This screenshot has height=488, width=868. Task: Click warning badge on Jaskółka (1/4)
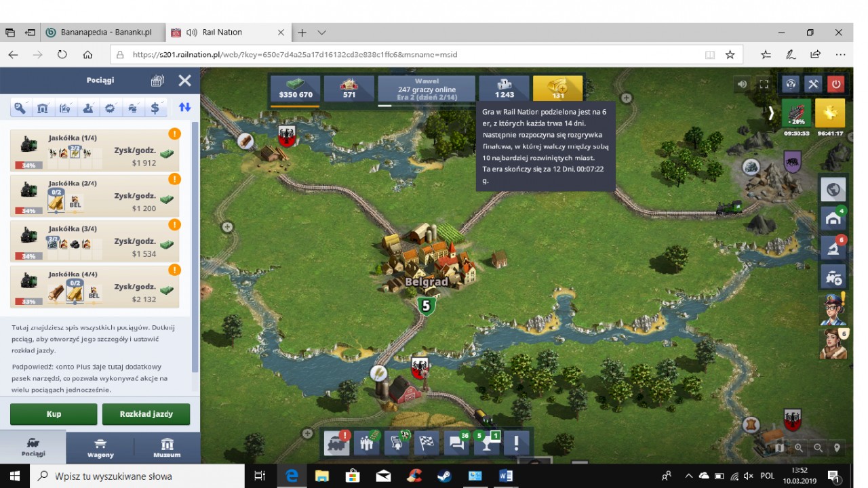pyautogui.click(x=174, y=134)
